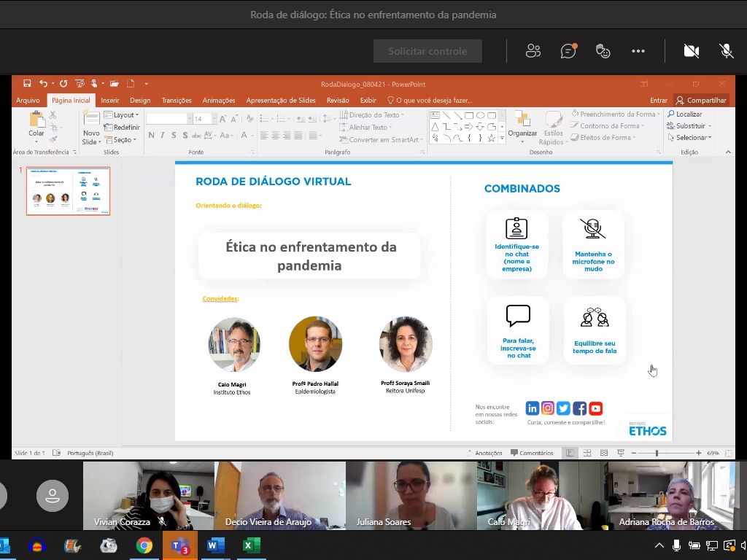Click the Colar paste icon

click(x=36, y=124)
